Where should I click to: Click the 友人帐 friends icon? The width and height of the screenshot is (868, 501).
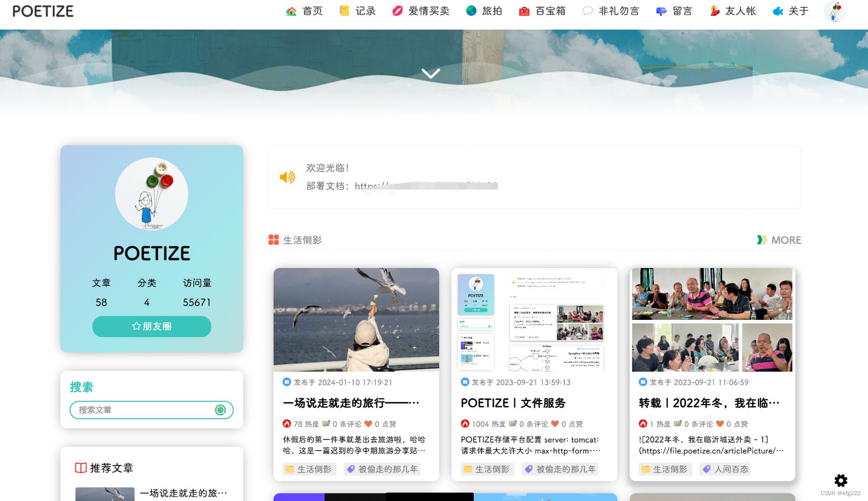tap(714, 10)
